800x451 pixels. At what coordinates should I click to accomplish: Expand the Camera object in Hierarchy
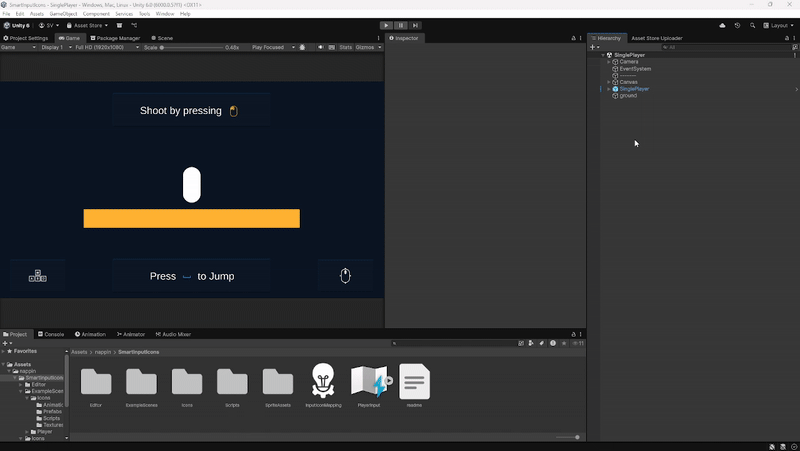pos(609,62)
